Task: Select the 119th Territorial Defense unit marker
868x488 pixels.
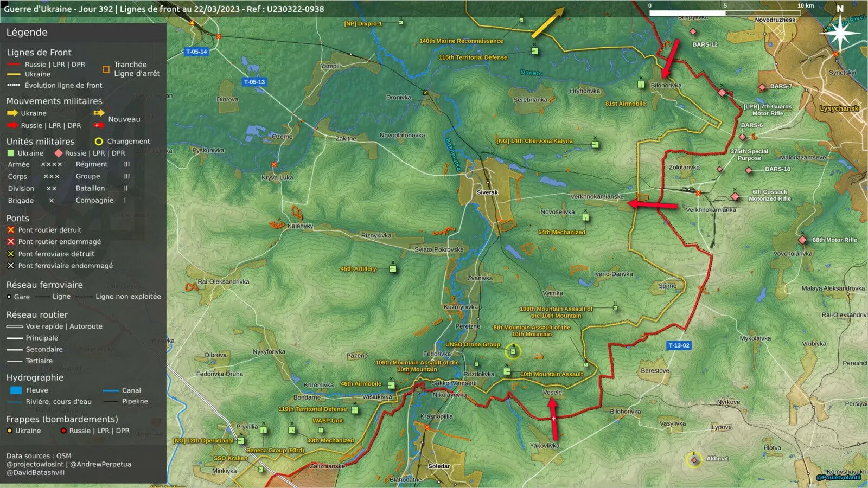Action: click(x=355, y=410)
